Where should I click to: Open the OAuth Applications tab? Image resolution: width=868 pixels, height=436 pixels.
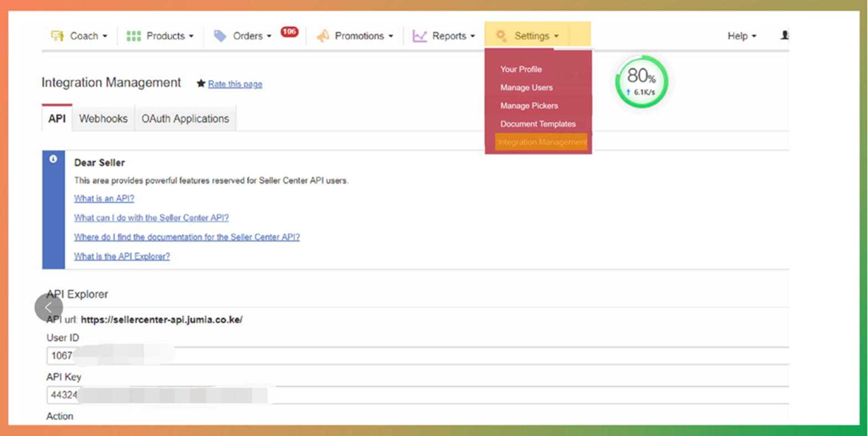pyautogui.click(x=185, y=119)
